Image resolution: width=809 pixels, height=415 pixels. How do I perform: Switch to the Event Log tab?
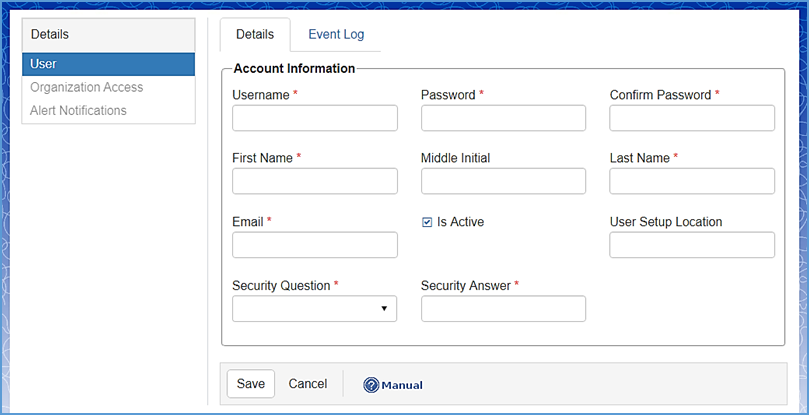coord(336,35)
